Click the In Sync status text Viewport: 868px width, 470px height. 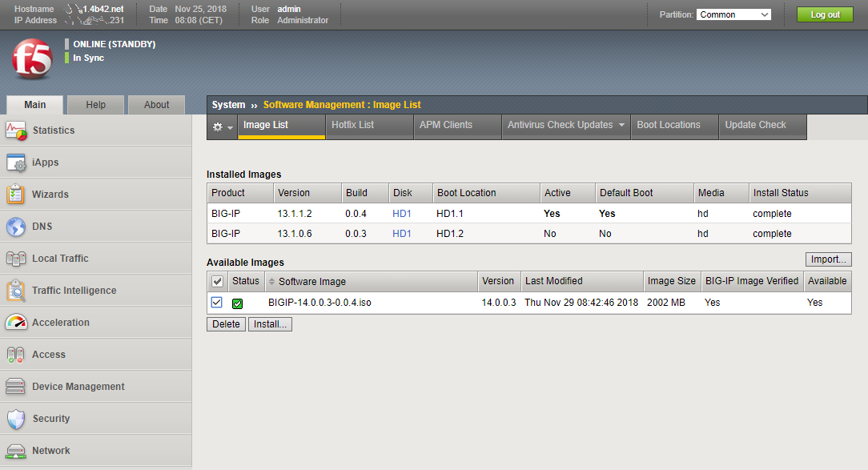pos(89,58)
